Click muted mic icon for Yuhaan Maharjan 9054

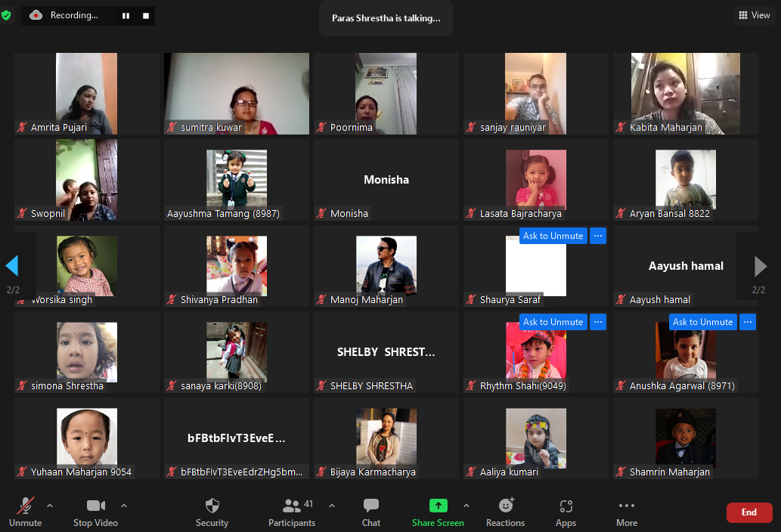[22, 472]
